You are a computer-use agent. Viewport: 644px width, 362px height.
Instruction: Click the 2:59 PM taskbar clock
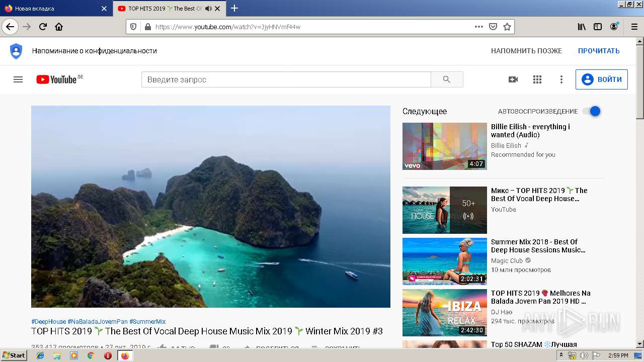pyautogui.click(x=618, y=355)
